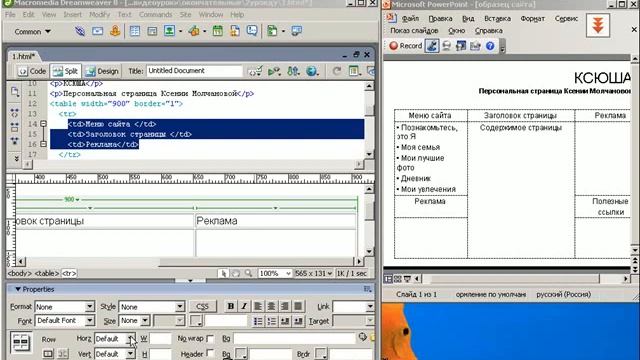640x360 pixels.
Task: Toggle Italic in the Properties panel
Action: tap(244, 306)
